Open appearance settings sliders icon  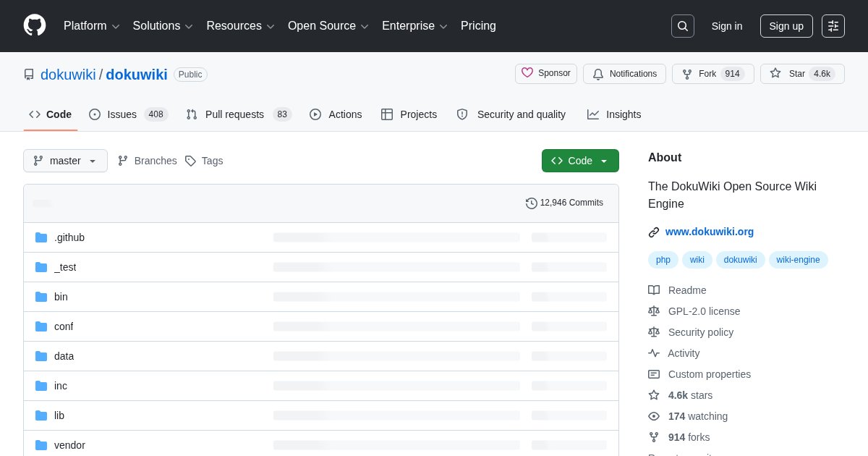(833, 26)
